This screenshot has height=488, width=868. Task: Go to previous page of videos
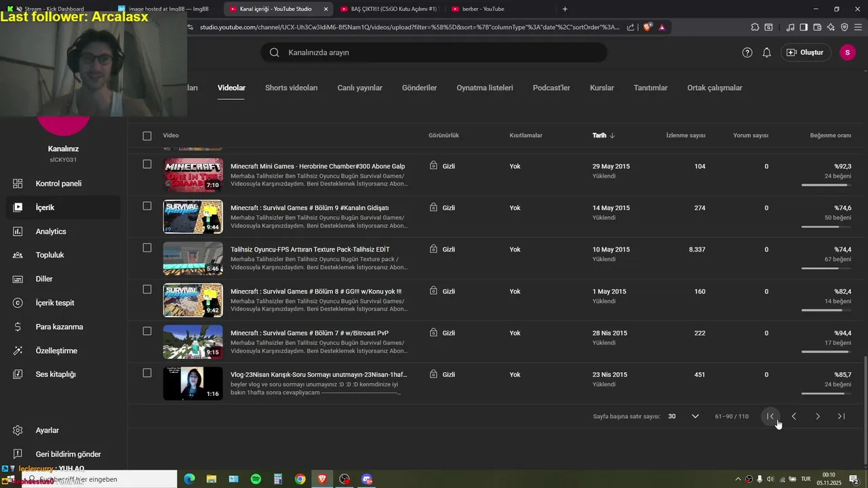tap(794, 416)
